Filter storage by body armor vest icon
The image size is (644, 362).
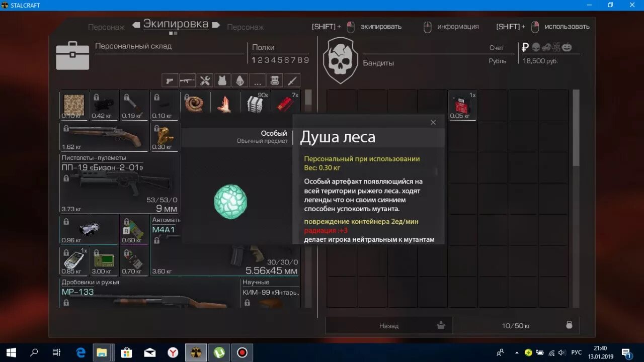pos(222,80)
